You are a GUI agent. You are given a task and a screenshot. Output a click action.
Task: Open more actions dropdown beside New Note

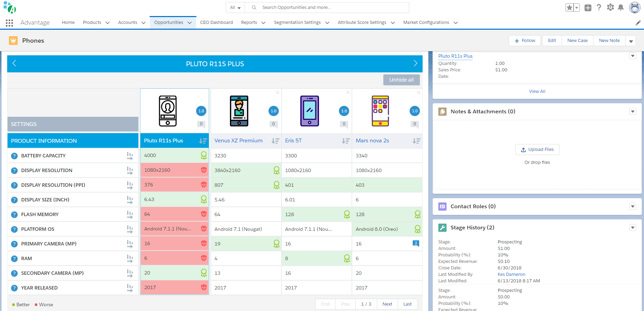[631, 41]
